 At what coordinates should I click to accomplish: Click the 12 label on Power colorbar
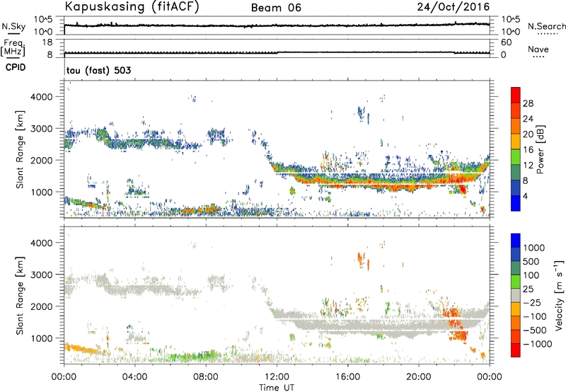(528, 165)
